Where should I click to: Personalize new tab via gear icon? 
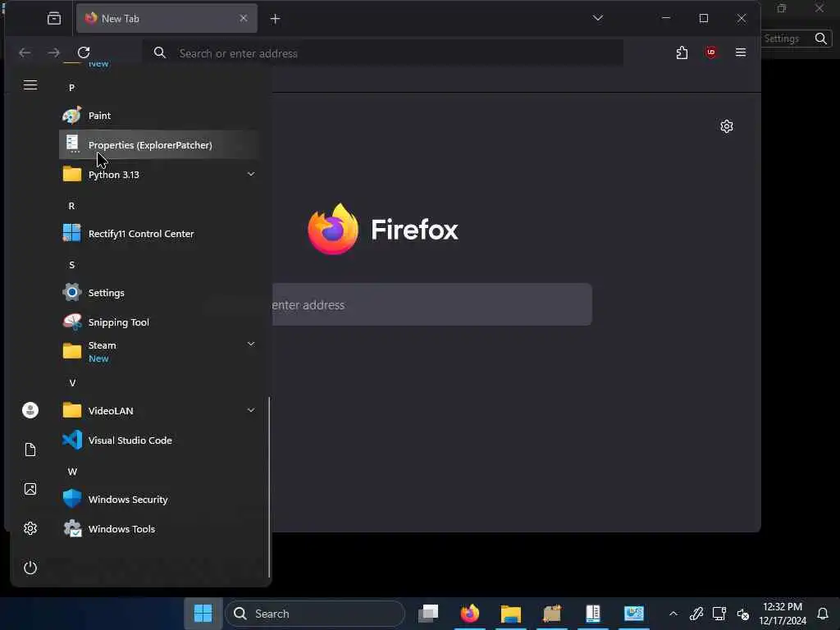click(x=727, y=126)
